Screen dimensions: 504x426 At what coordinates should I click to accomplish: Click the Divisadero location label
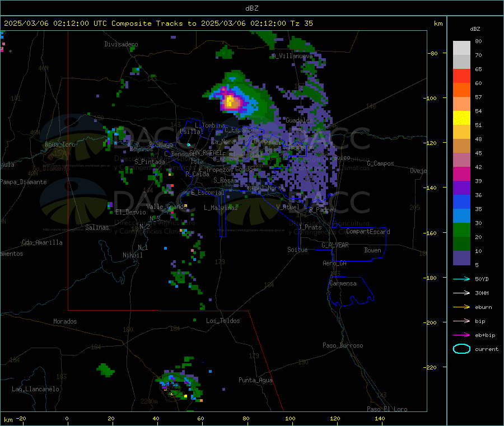[121, 44]
